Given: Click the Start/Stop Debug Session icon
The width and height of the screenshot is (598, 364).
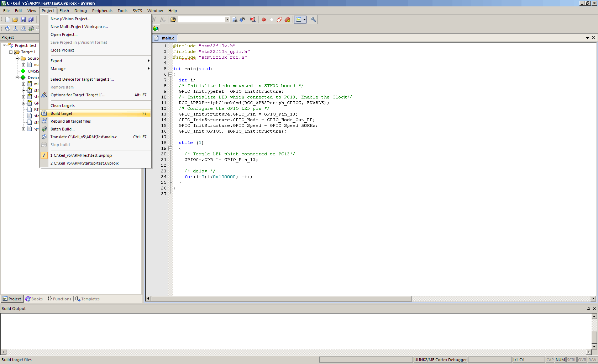Looking at the screenshot, I should [x=253, y=20].
